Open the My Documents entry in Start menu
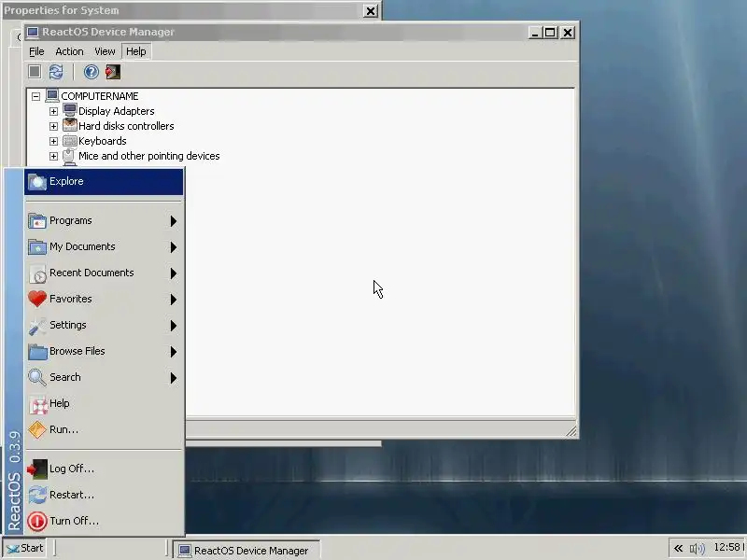The image size is (747, 560). click(x=104, y=247)
